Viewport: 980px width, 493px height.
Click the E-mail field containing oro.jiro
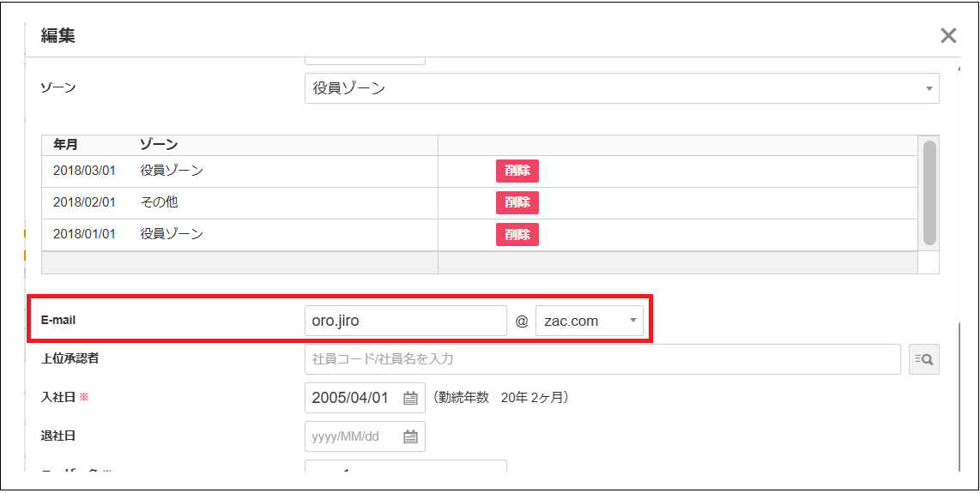click(x=405, y=321)
